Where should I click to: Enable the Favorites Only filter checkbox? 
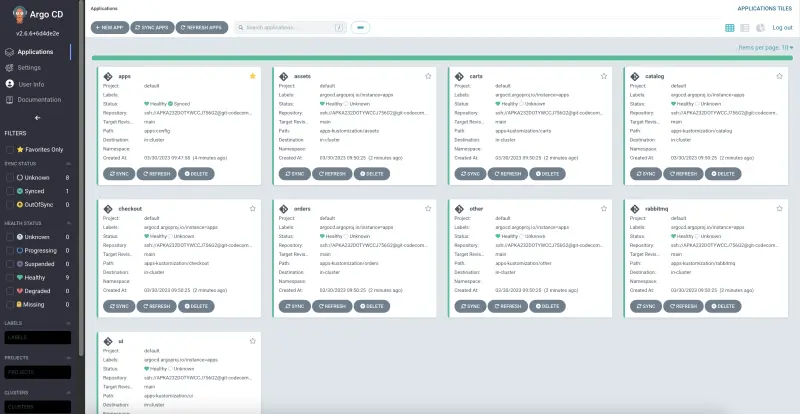click(10, 149)
